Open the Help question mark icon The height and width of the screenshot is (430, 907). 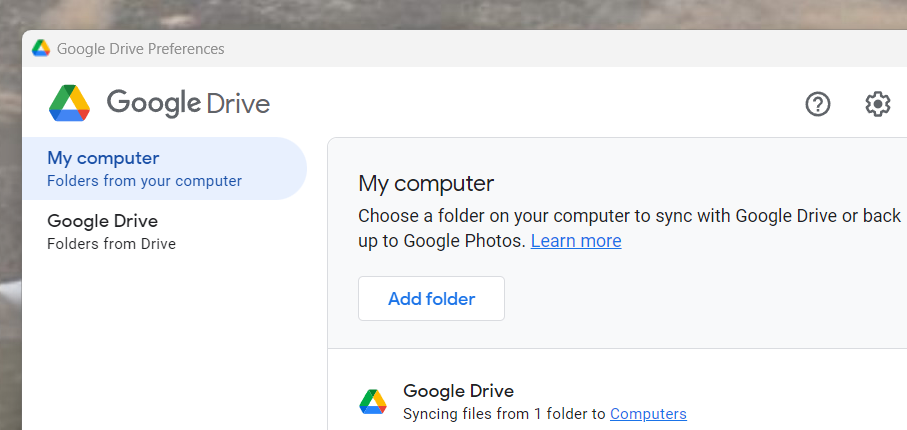point(818,105)
